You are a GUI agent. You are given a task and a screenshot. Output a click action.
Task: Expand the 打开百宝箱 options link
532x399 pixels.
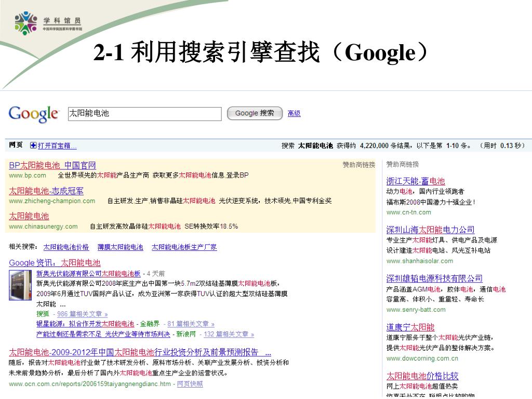[x=57, y=146]
